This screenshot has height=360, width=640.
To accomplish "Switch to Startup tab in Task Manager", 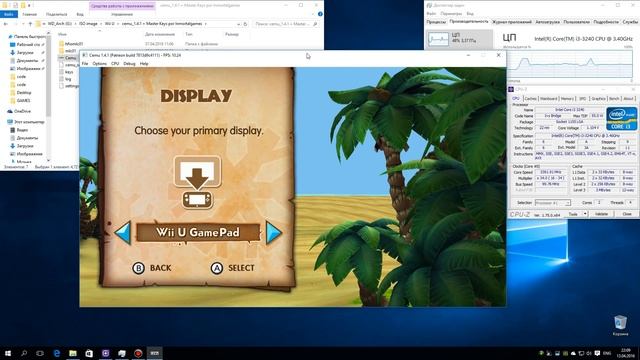I will tap(547, 22).
